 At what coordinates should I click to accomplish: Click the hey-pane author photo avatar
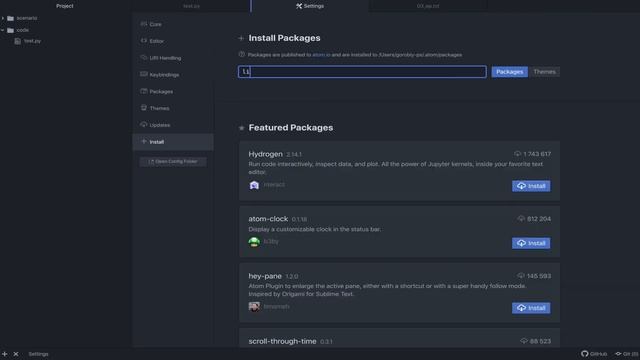[254, 307]
